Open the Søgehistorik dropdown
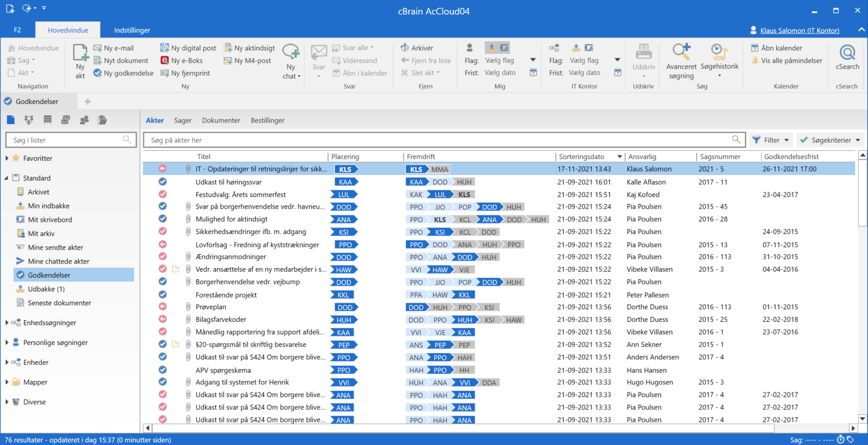This screenshot has height=445, width=868. (719, 75)
